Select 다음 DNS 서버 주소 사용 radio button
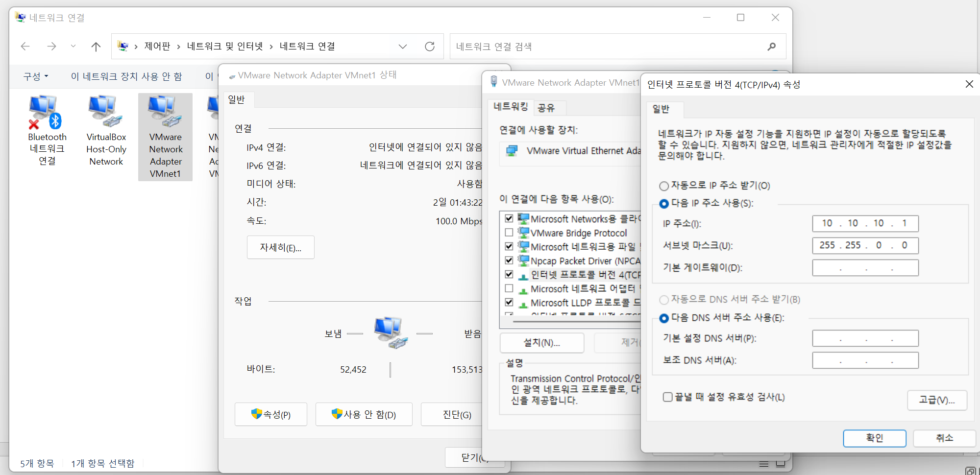Image resolution: width=980 pixels, height=475 pixels. (664, 318)
